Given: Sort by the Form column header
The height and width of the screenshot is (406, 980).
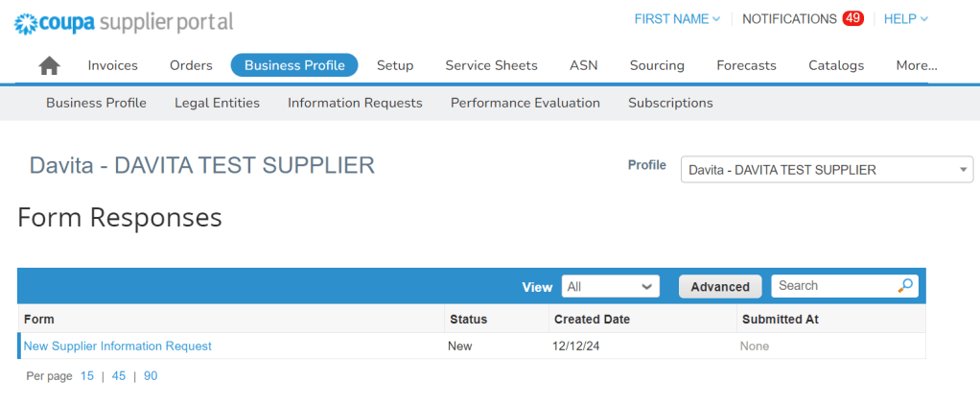Looking at the screenshot, I should 38,319.
